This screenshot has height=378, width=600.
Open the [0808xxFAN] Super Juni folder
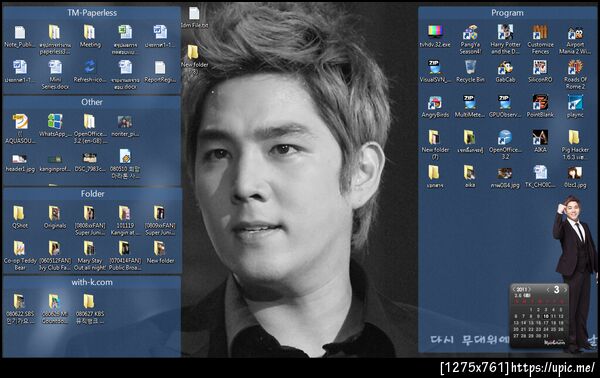(x=90, y=221)
